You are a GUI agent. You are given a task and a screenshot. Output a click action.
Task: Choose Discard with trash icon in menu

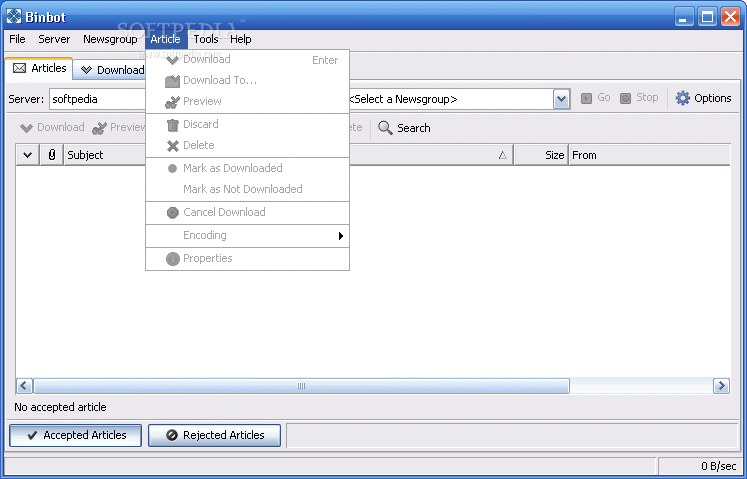coord(247,124)
